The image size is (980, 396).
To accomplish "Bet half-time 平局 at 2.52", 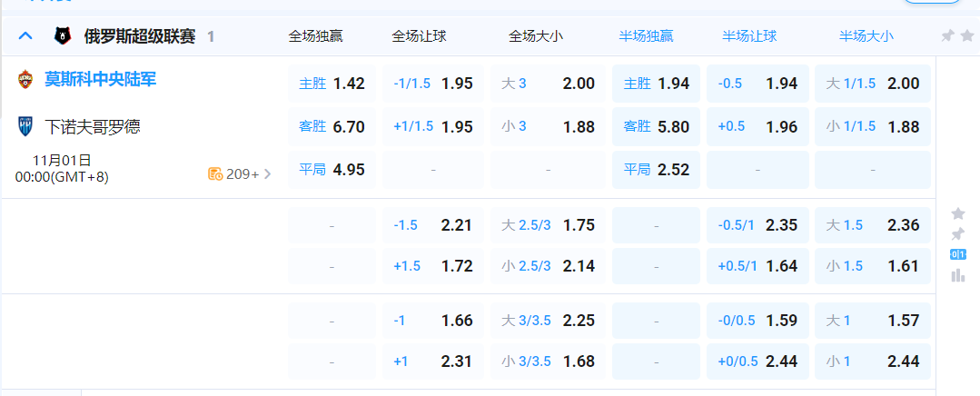I will point(657,170).
